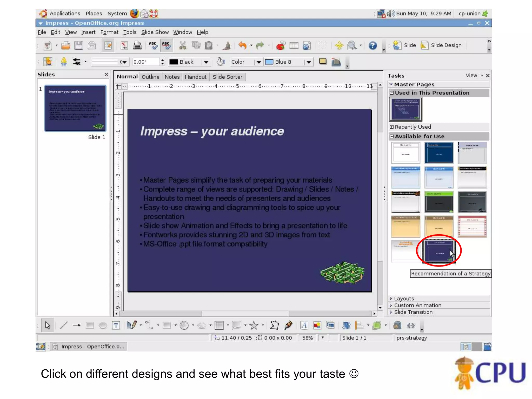This screenshot has width=532, height=399.
Task: Open the Blue 8 fill color dropdown
Action: (x=309, y=62)
